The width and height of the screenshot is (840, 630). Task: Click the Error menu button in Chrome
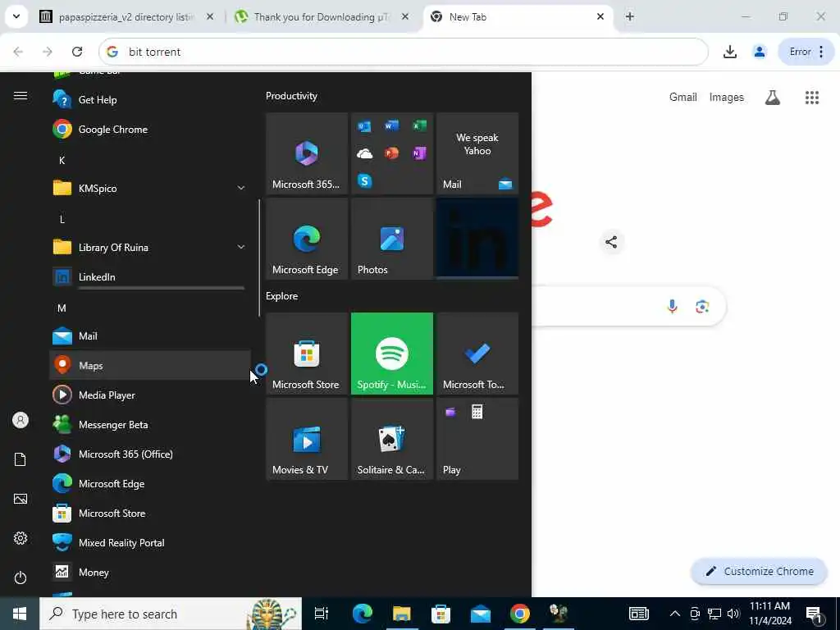pyautogui.click(x=806, y=52)
